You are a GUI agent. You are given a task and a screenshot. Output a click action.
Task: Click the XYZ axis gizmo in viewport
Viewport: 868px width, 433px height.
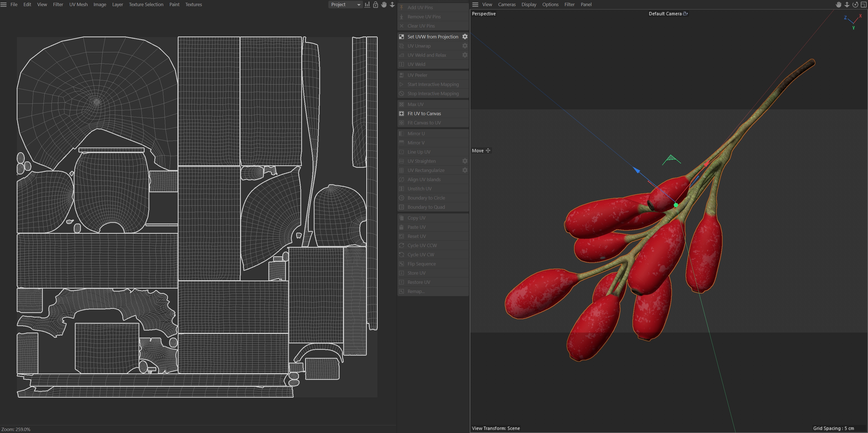[853, 22]
